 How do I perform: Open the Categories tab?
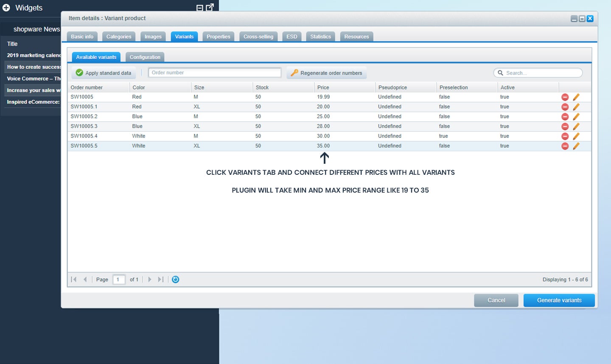(119, 36)
